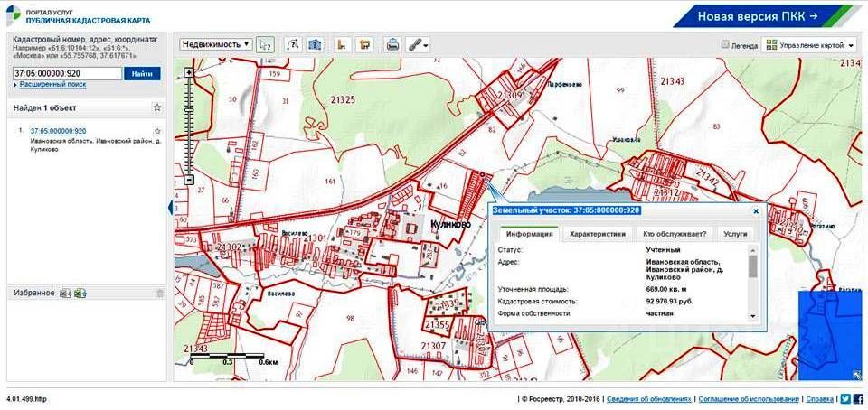Click popup scrollbar up arrow
The height and width of the screenshot is (410, 868).
(752, 250)
